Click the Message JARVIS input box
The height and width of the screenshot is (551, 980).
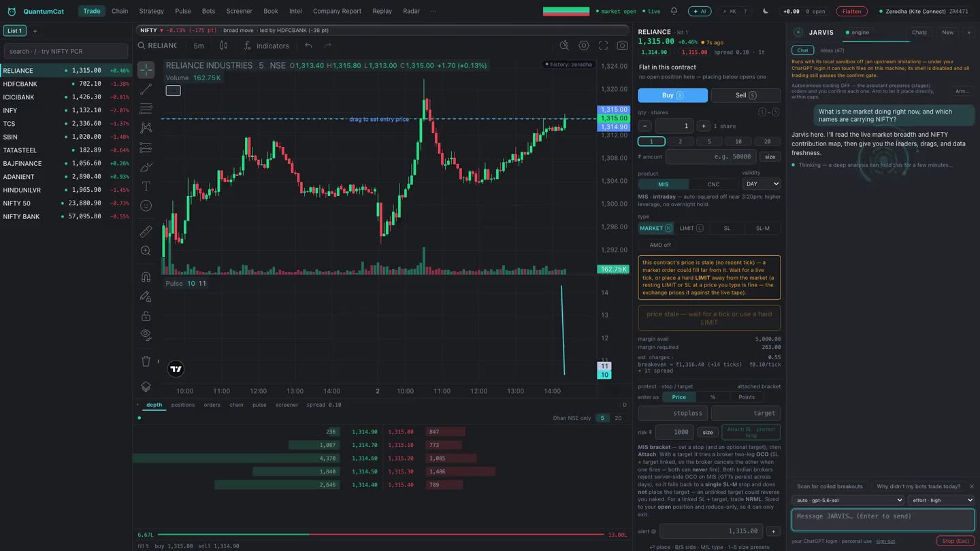pos(883,520)
